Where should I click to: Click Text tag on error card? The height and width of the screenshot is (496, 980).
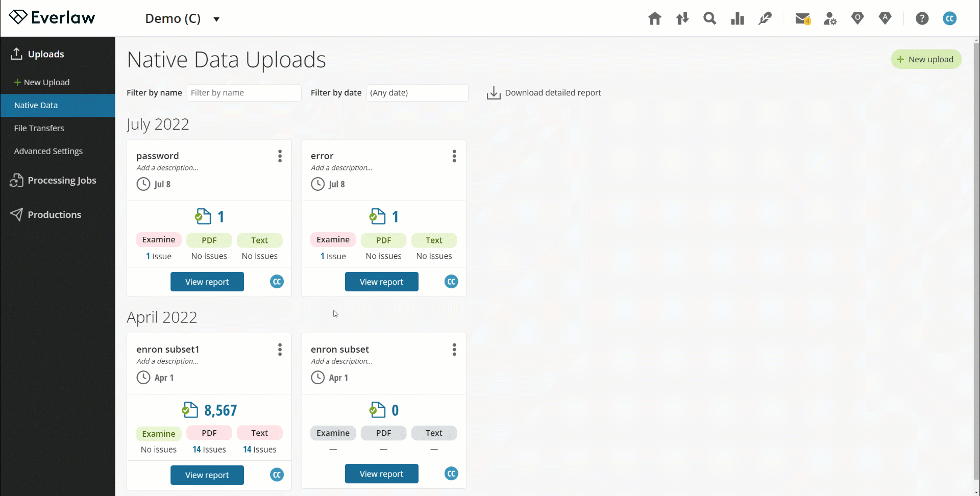point(434,240)
